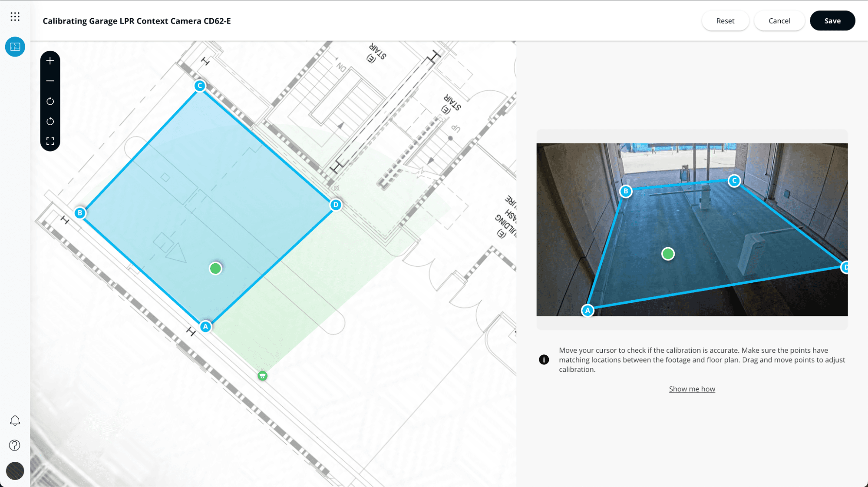868x487 pixels.
Task: Click the green camera marker on floor plan
Action: [262, 376]
